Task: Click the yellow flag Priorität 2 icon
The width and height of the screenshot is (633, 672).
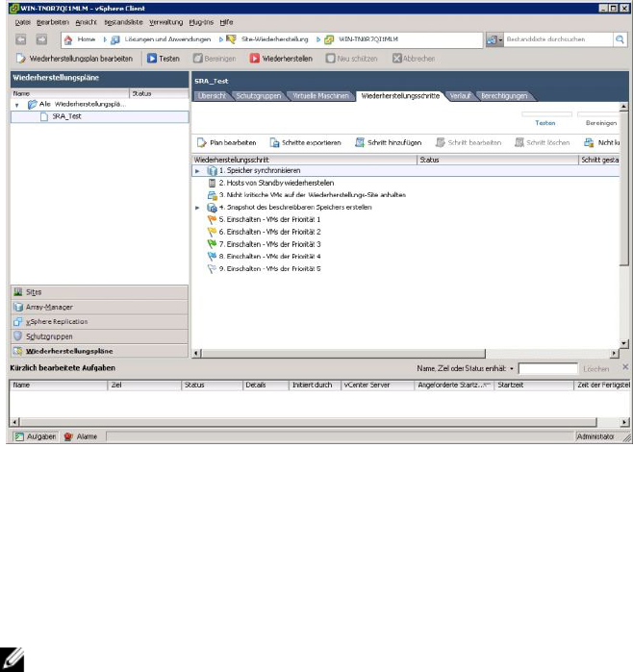Action: point(212,233)
